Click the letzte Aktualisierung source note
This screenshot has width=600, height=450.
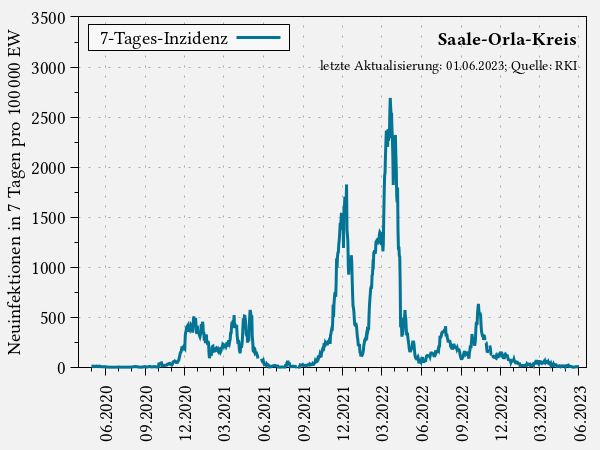(448, 66)
